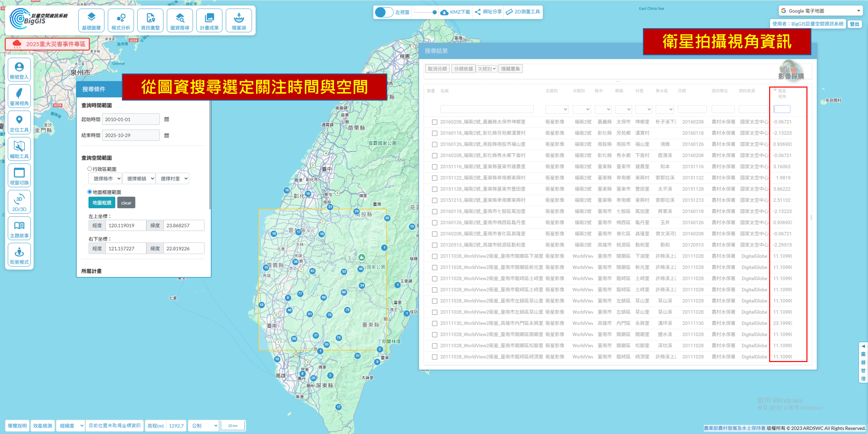Screen dimensions: 868x434
Task: Open 2025重大災害事件專區 section
Action: [48, 44]
